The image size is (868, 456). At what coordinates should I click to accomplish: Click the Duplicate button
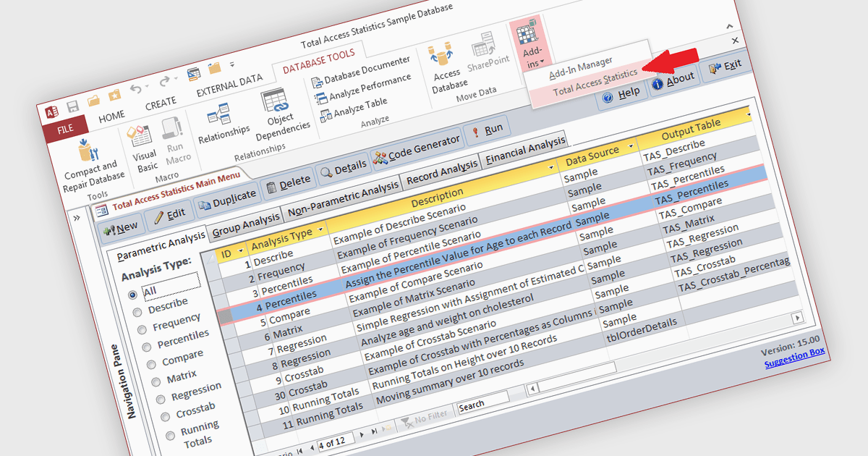(227, 199)
